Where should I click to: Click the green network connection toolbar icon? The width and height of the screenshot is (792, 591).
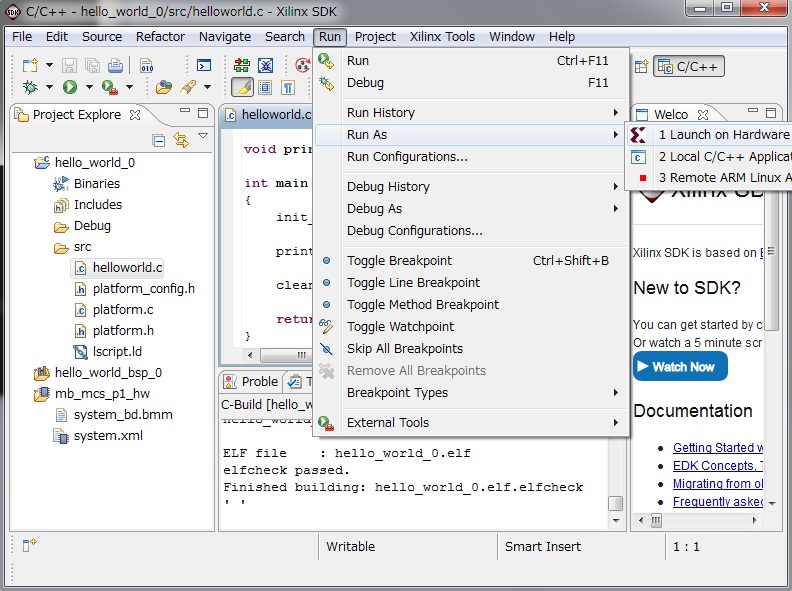point(241,66)
